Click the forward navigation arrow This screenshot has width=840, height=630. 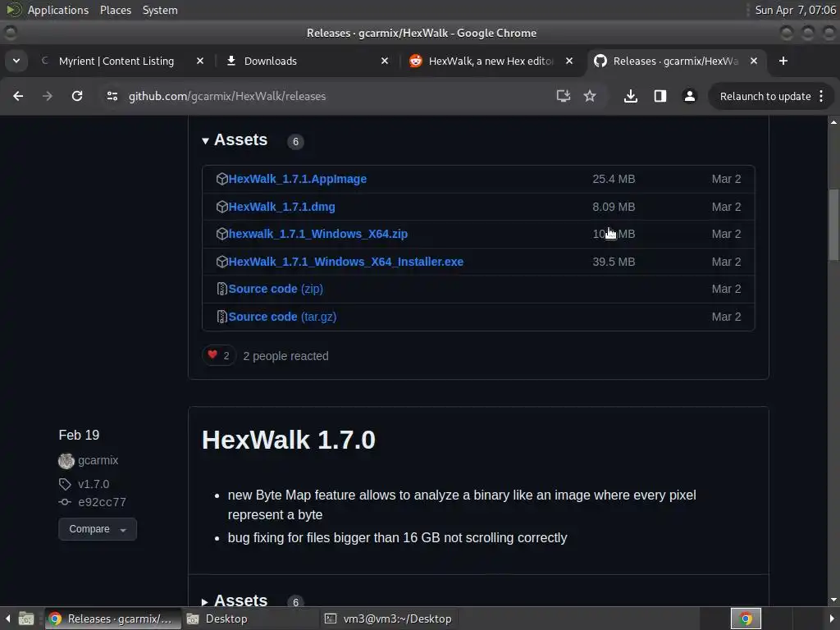click(48, 97)
